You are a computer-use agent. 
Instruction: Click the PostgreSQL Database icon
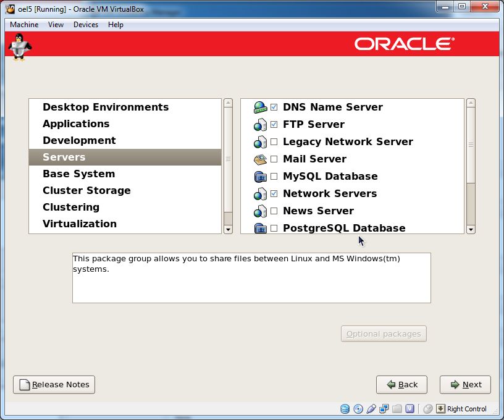[x=261, y=228]
